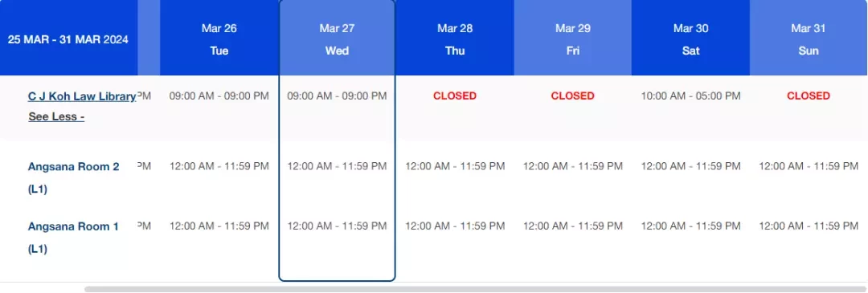The width and height of the screenshot is (868, 293).
Task: Click the horizontal scrollbar under the table
Action: pyautogui.click(x=476, y=289)
